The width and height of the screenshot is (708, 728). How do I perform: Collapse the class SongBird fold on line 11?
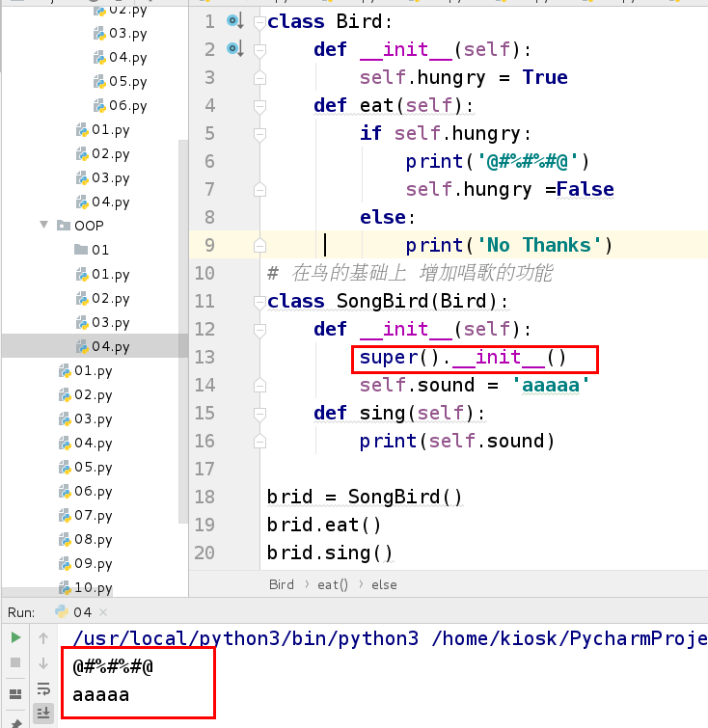point(259,302)
